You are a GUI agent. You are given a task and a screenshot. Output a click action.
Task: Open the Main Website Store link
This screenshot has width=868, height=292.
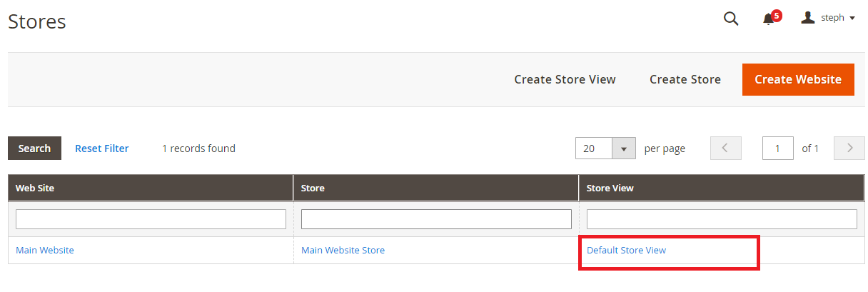click(x=343, y=250)
